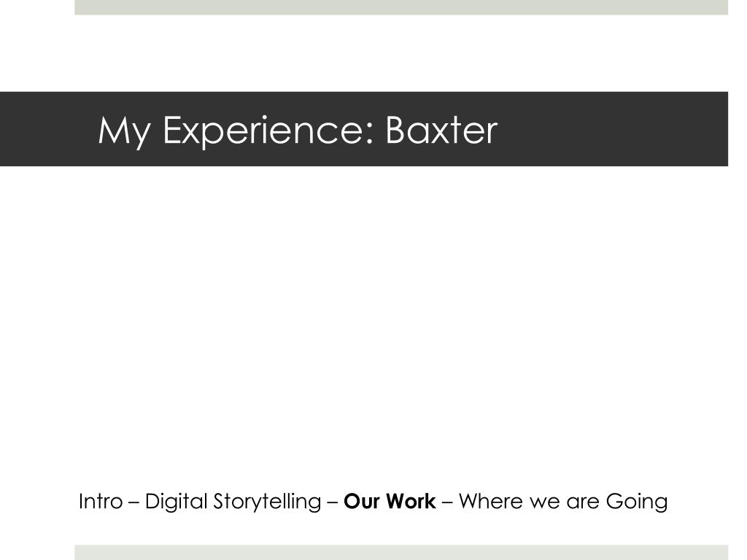Click the word "Going" in footer
Screen dimensions: 747x560
coord(636,502)
